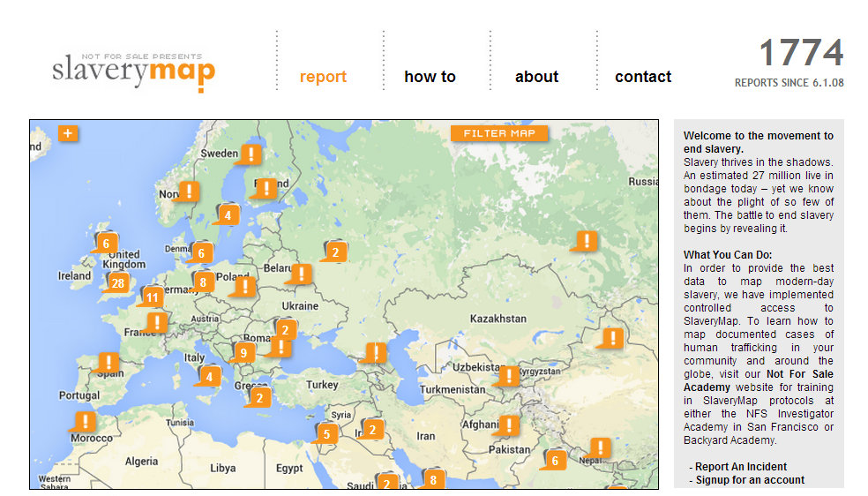Click the alert marker on Nepal
The image size is (868, 496).
click(599, 447)
